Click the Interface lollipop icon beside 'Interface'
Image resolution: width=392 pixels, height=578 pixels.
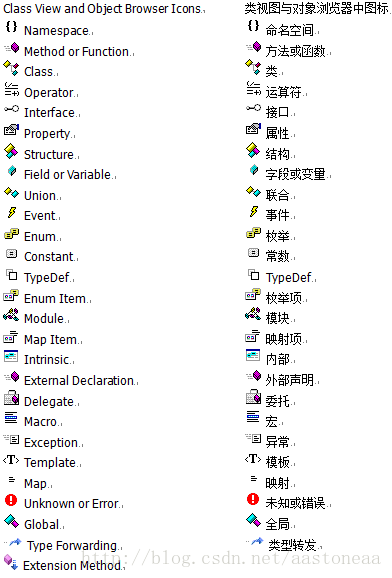11,109
